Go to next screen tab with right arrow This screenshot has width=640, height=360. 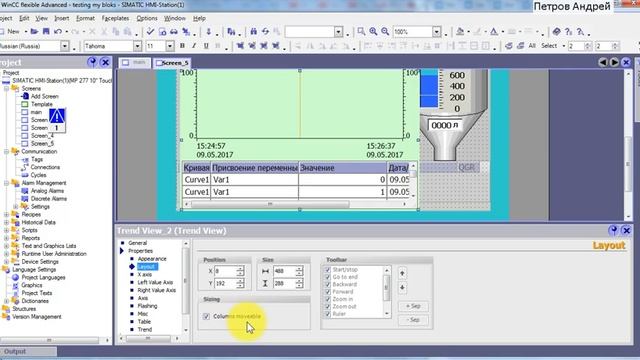pyautogui.click(x=614, y=62)
